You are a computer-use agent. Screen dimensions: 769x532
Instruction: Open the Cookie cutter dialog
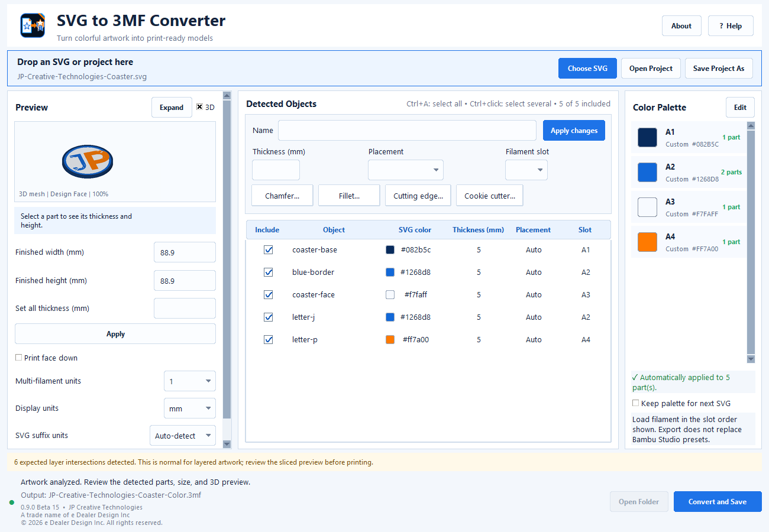point(490,196)
